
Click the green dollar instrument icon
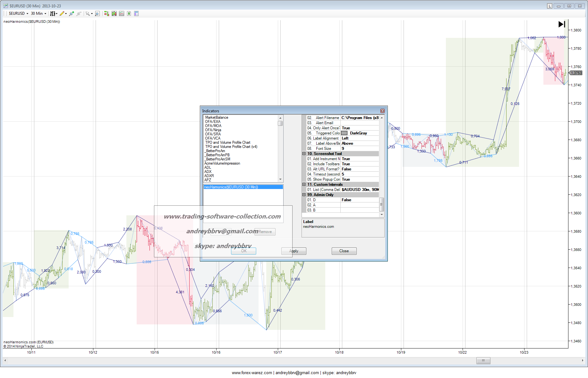click(x=129, y=13)
